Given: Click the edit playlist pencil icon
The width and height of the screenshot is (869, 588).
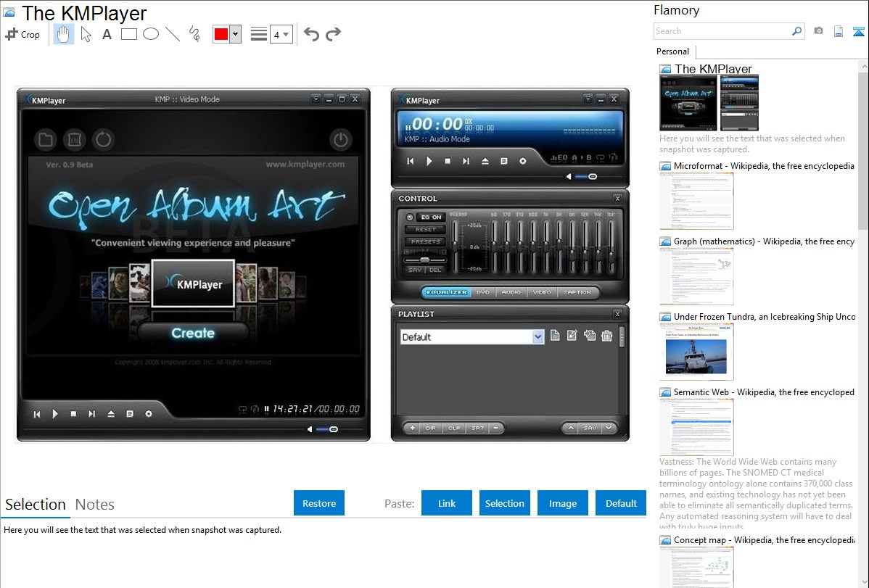Looking at the screenshot, I should click(x=572, y=336).
